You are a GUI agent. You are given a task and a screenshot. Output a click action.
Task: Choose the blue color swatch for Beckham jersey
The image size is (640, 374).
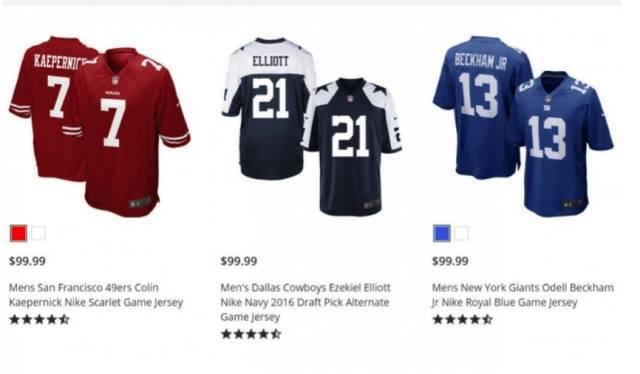pyautogui.click(x=442, y=234)
